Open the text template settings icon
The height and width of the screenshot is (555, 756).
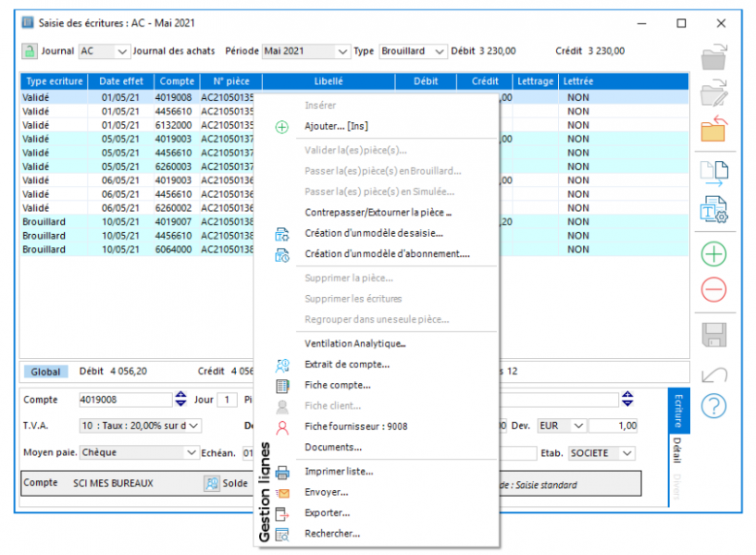pyautogui.click(x=713, y=210)
